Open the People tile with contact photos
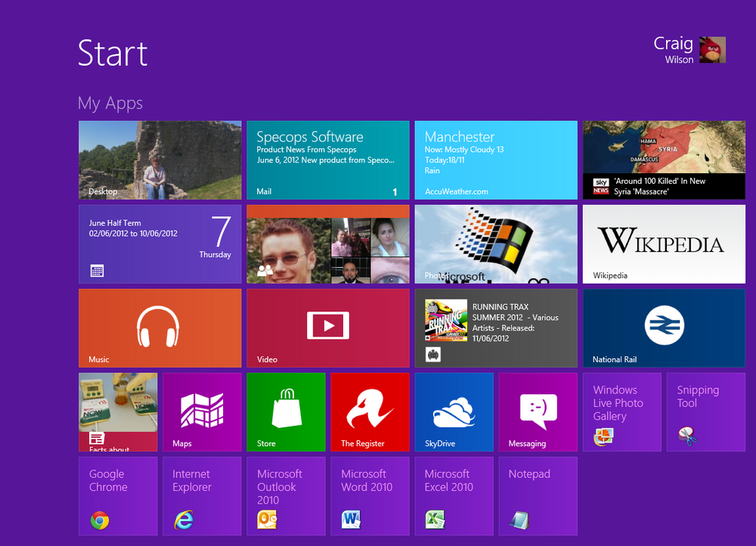 click(328, 244)
